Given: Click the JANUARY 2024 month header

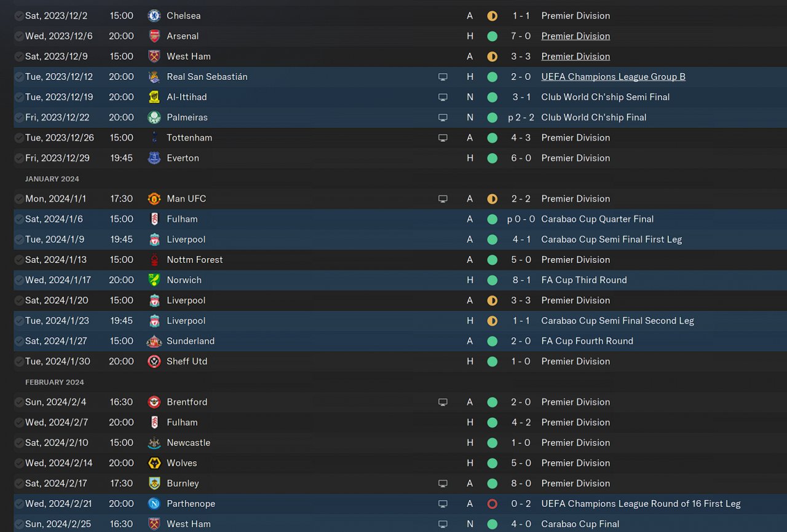Looking at the screenshot, I should pos(52,179).
